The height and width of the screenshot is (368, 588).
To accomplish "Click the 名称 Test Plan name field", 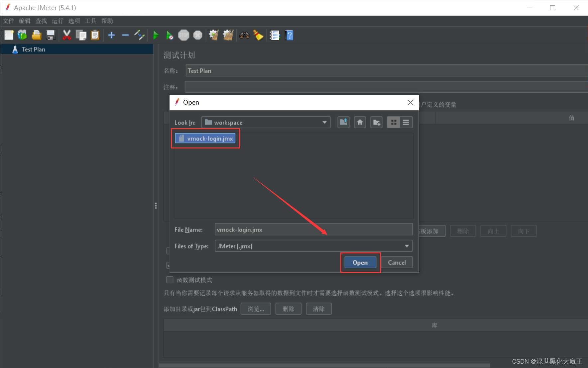I will [387, 71].
